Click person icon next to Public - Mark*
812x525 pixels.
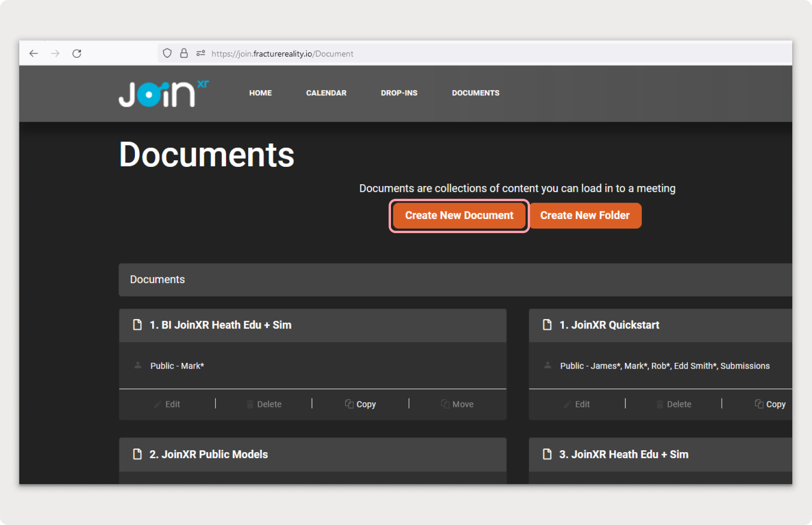click(138, 365)
